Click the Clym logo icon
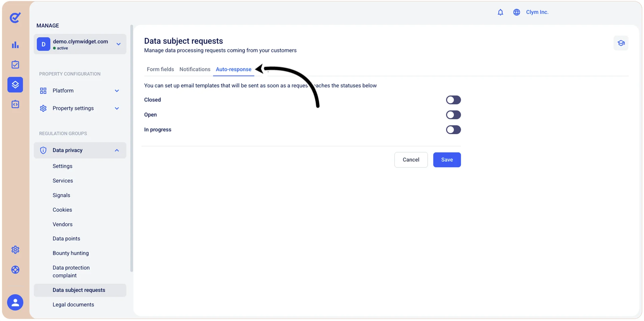Screen dimensions: 644x321 15,17
